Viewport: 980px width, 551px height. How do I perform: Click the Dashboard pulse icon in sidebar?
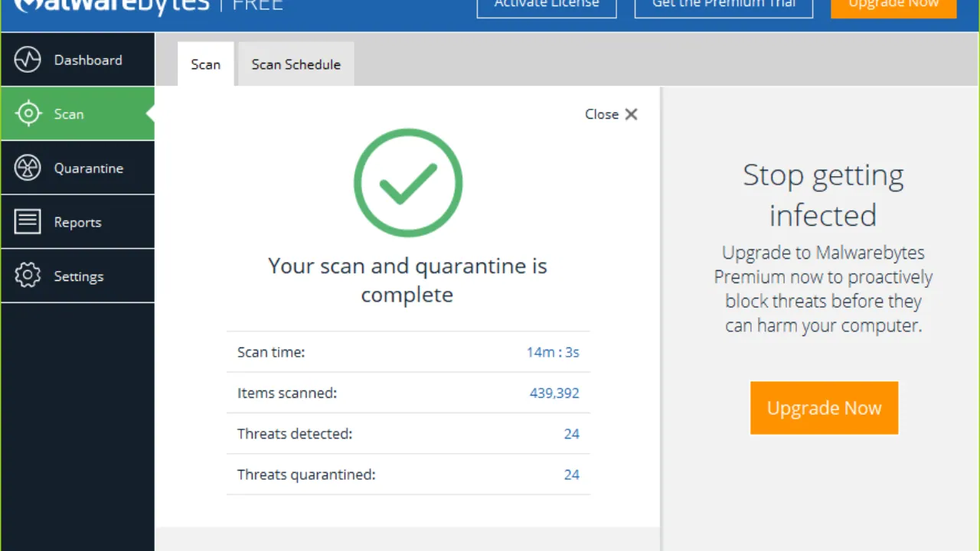[28, 60]
